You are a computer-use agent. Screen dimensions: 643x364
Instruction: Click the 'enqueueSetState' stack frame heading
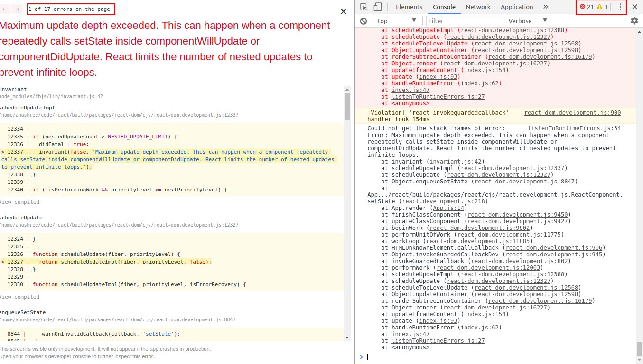click(x=22, y=312)
